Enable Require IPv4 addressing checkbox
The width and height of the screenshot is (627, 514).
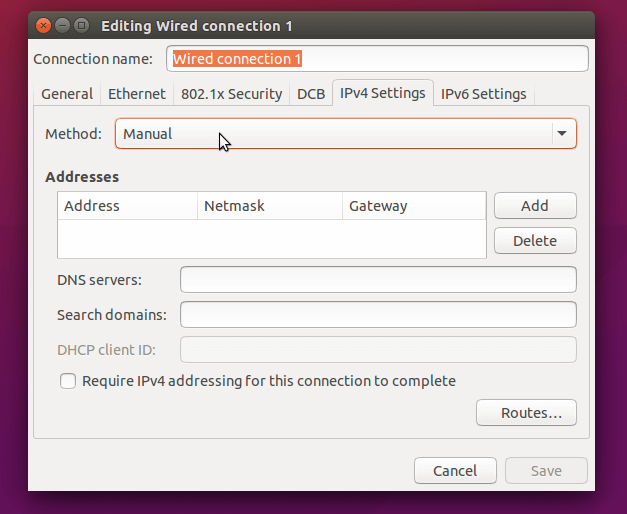click(x=68, y=381)
